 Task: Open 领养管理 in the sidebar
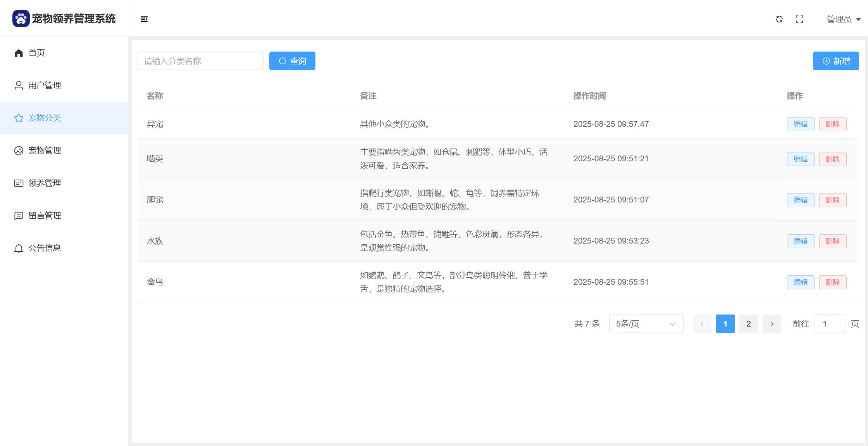coord(45,183)
